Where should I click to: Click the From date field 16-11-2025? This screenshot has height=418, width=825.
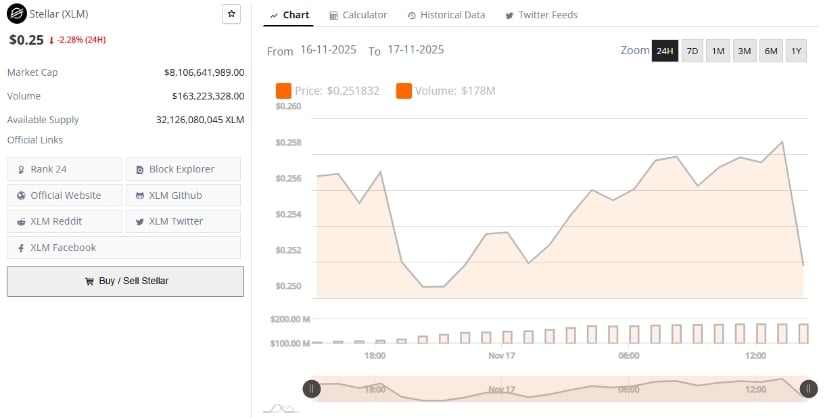pos(329,50)
